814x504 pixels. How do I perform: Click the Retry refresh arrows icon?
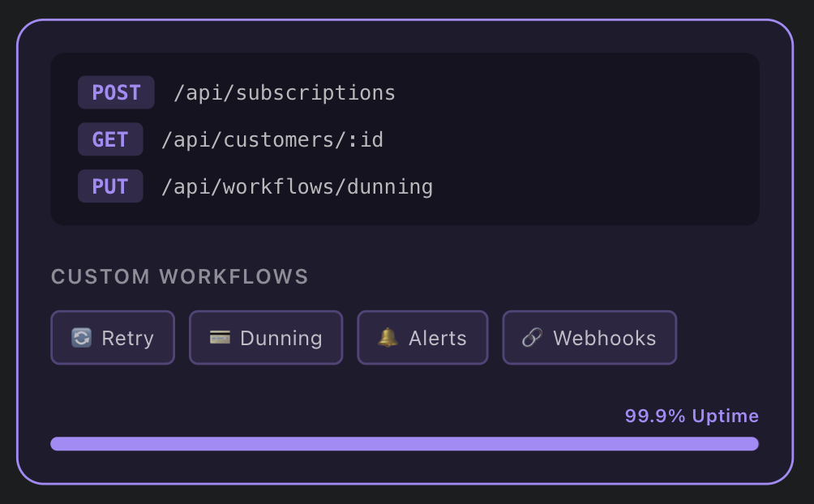[x=82, y=338]
